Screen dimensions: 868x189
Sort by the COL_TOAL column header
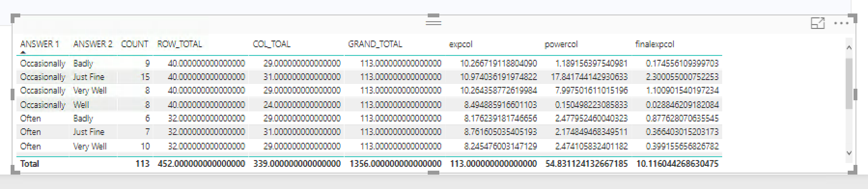click(x=271, y=44)
